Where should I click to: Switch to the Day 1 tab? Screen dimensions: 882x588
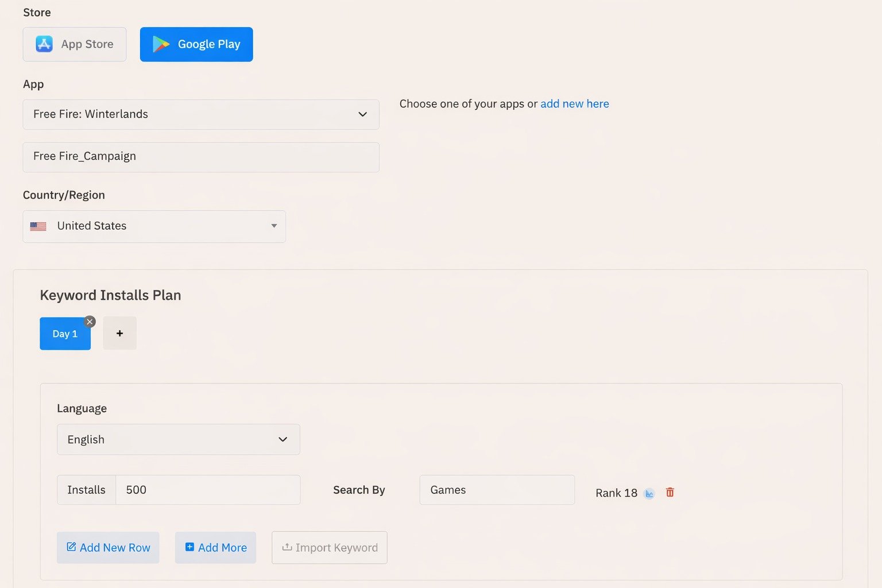tap(64, 334)
